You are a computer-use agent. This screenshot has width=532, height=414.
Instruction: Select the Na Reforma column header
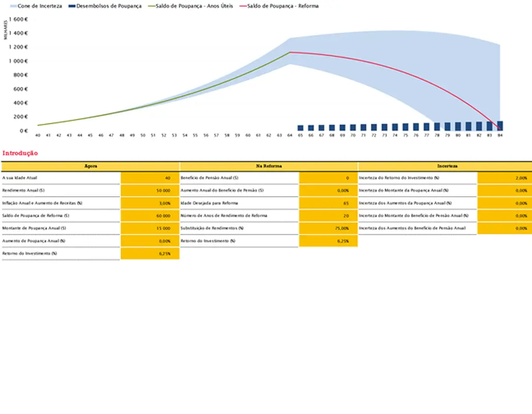coord(269,166)
